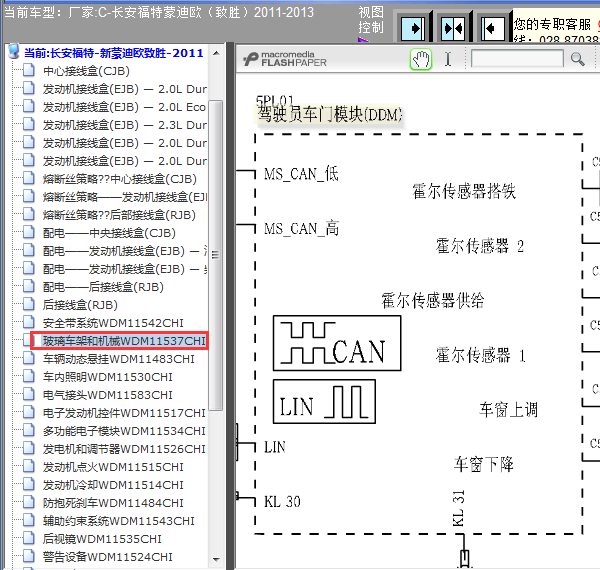Click root node 当前:长安福特-新蒙迪欧致胜
600x570 pixels.
pyautogui.click(x=113, y=53)
